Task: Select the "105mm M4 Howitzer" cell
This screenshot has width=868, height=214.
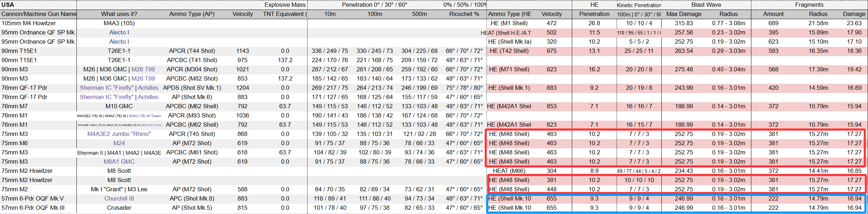Action: [x=28, y=23]
